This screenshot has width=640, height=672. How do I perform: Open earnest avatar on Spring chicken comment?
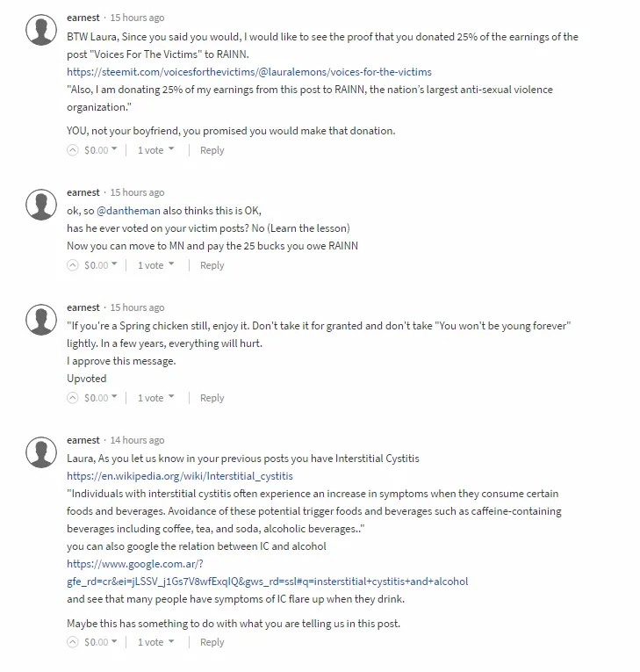(41, 320)
